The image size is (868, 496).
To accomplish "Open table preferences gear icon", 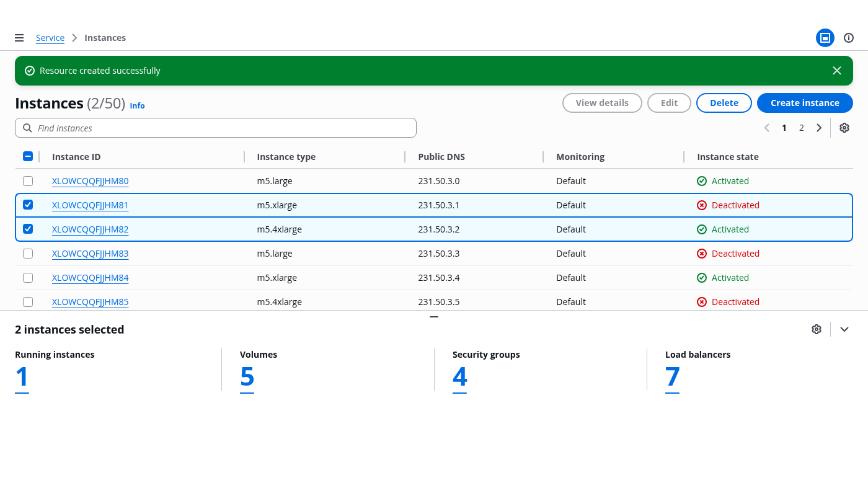I will pos(844,128).
